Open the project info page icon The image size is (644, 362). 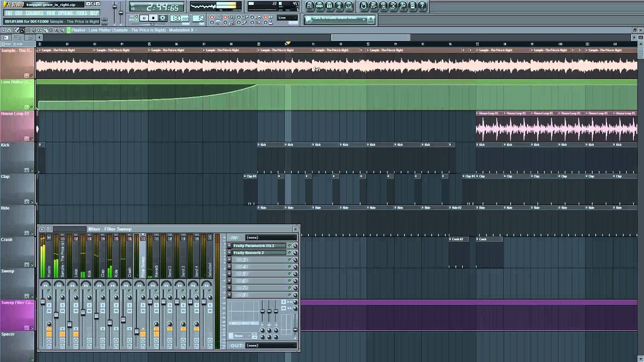click(x=412, y=6)
